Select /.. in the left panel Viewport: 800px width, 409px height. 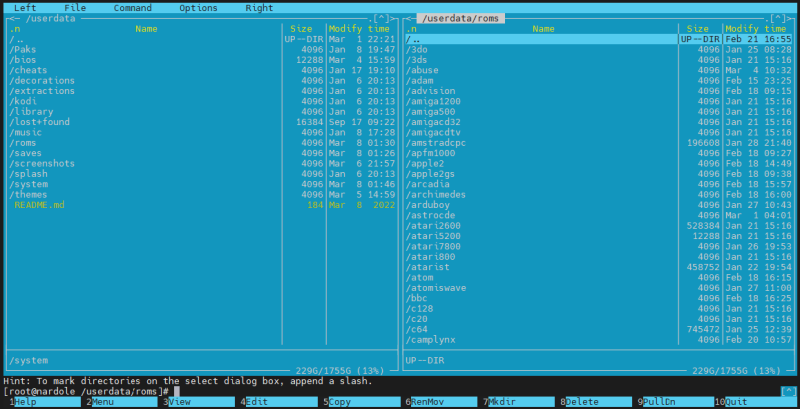202,39
